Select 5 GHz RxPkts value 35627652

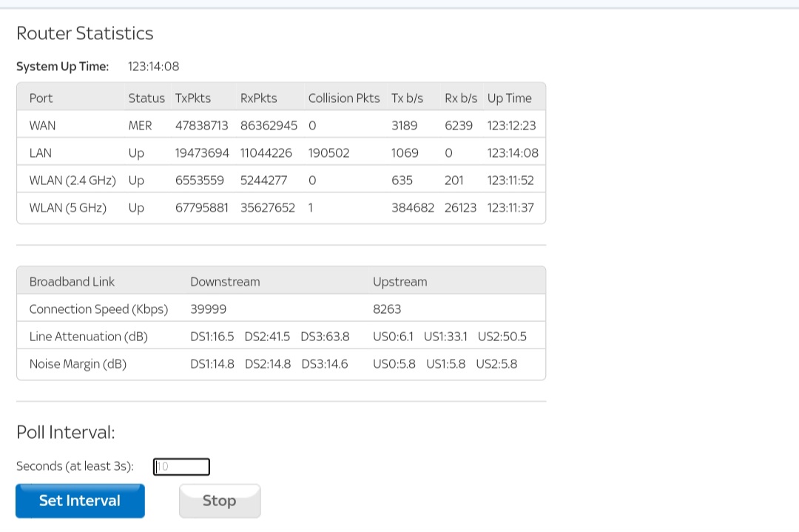tap(268, 208)
